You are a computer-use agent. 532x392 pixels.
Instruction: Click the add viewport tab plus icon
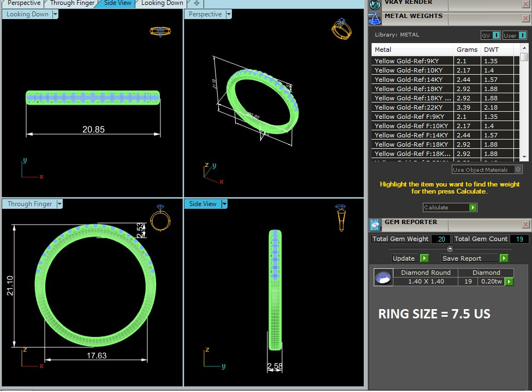(x=196, y=3)
